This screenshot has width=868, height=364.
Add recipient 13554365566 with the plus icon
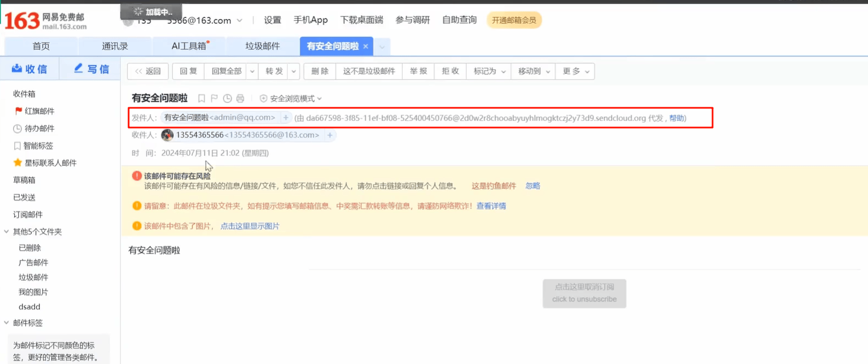329,135
